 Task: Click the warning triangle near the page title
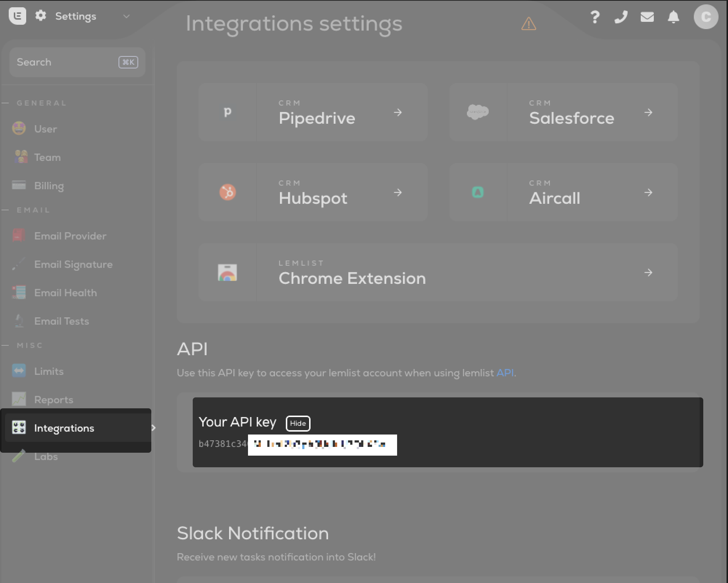tap(528, 24)
